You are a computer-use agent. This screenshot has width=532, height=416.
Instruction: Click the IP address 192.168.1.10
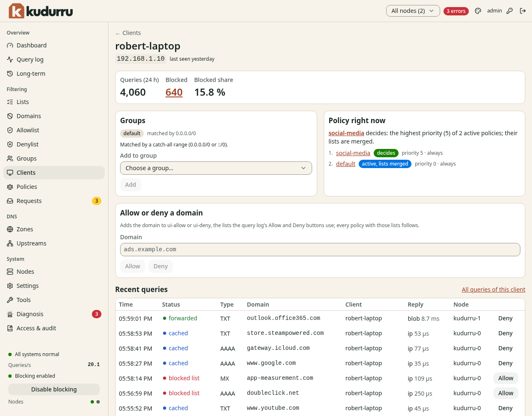[140, 59]
